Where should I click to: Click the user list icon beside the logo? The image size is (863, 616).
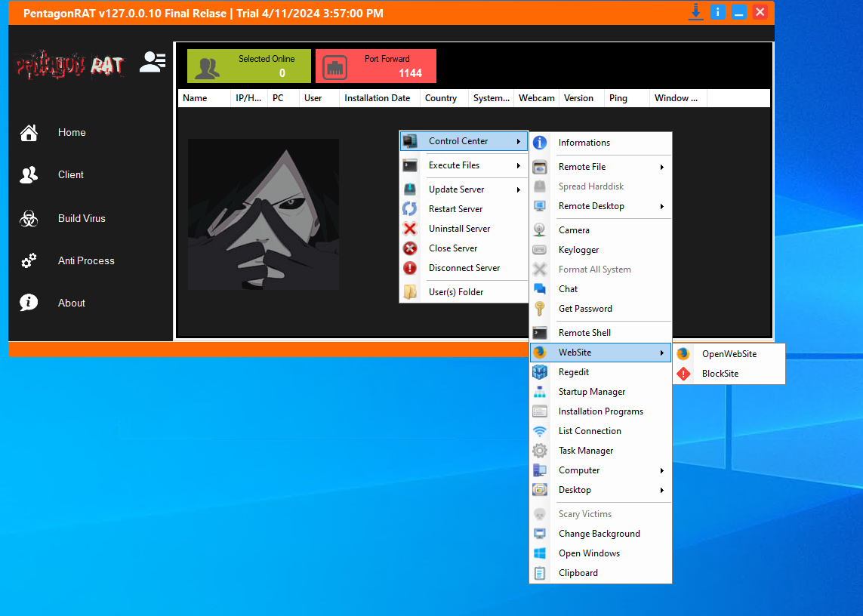(x=153, y=63)
